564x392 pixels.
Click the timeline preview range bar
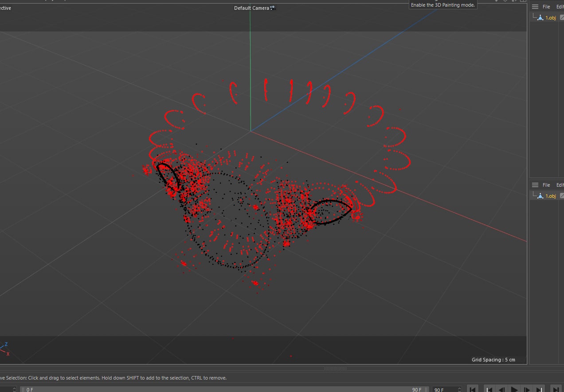[x=225, y=389]
